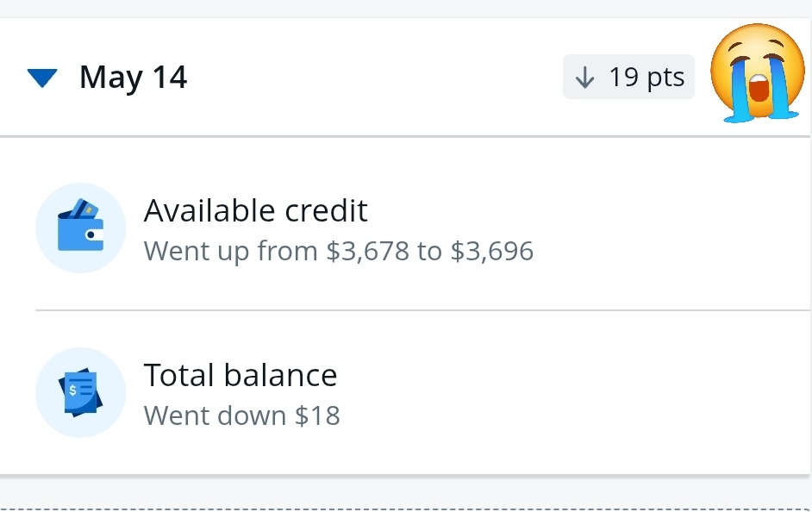Click the $18 balance decrease amount
This screenshot has width=812, height=512.
[x=317, y=415]
